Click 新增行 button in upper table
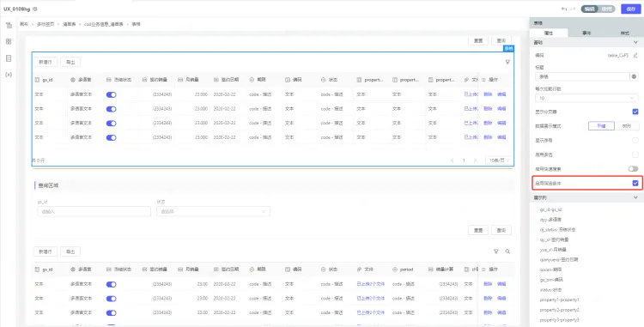Screen dimensions: 644x327 (x=46, y=62)
